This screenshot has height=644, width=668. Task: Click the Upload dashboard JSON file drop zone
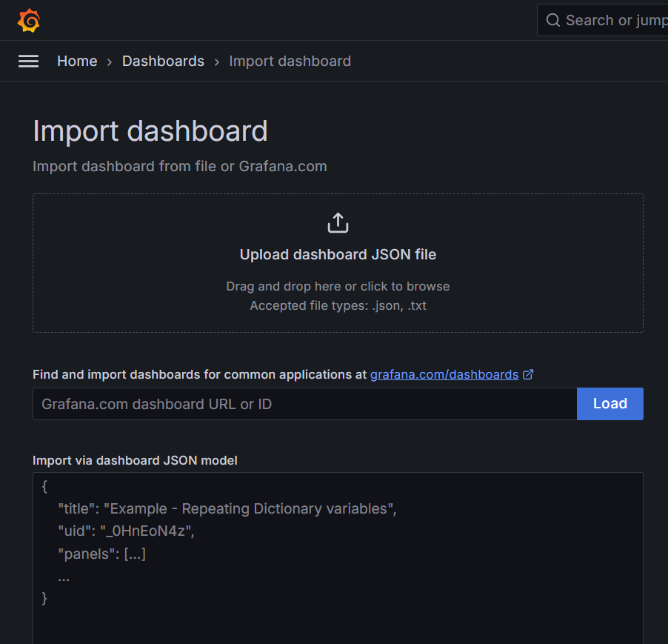(338, 262)
